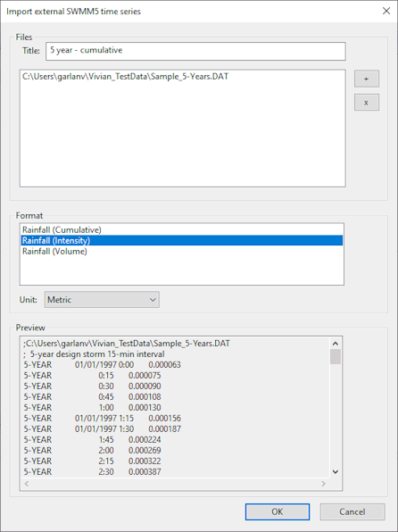
Task: Click the preview scroll down arrow
Action: coord(336,471)
